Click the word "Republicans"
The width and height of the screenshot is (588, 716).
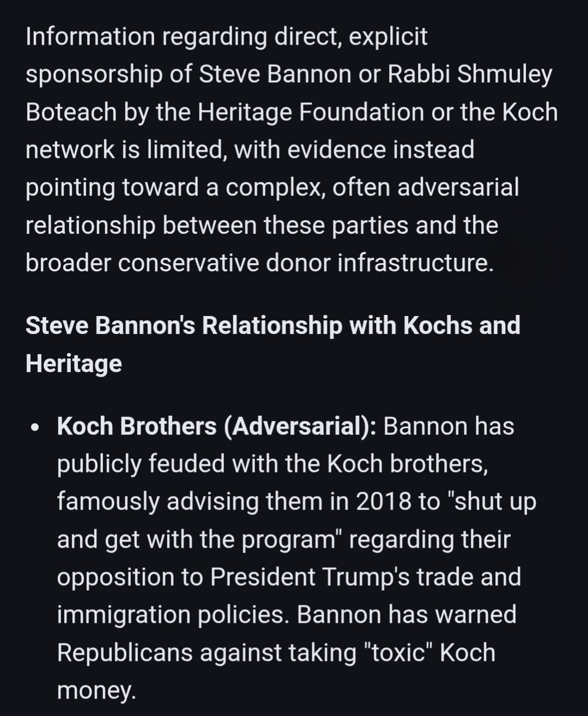[125, 652]
